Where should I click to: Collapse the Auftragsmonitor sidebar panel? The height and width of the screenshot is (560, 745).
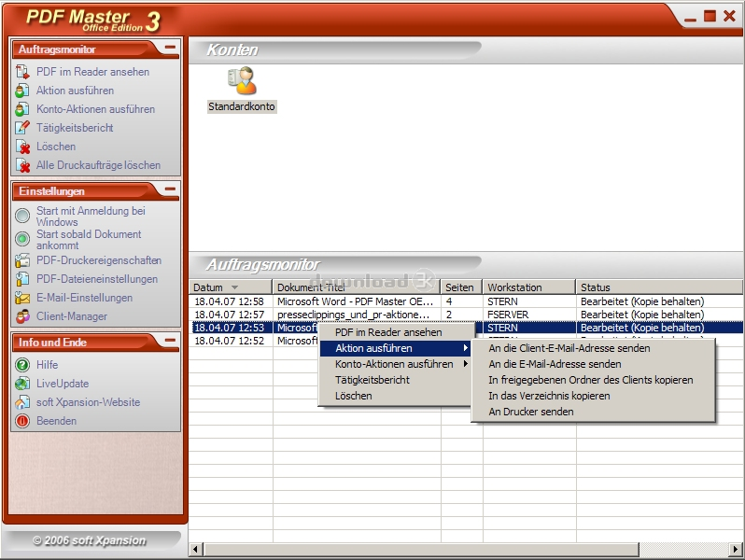[x=169, y=48]
